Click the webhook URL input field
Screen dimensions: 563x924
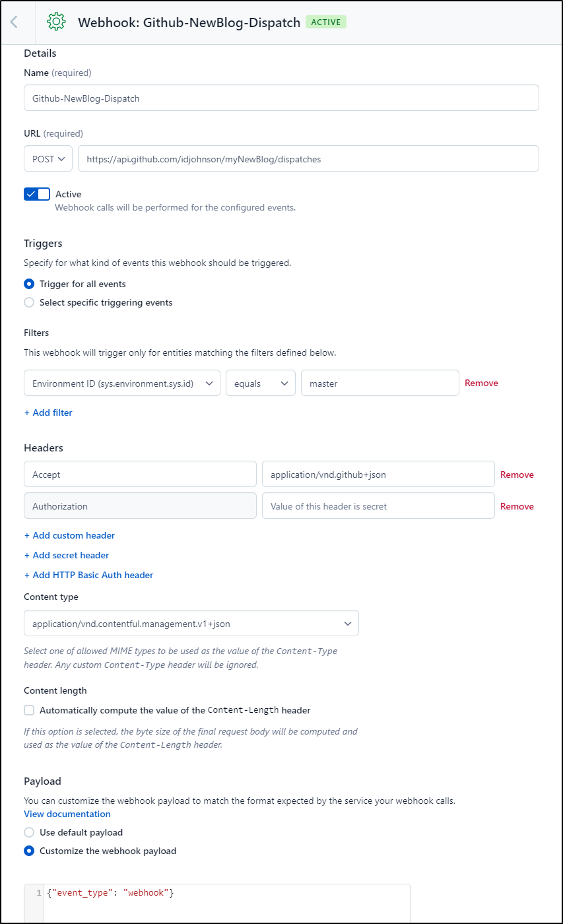pyautogui.click(x=308, y=158)
